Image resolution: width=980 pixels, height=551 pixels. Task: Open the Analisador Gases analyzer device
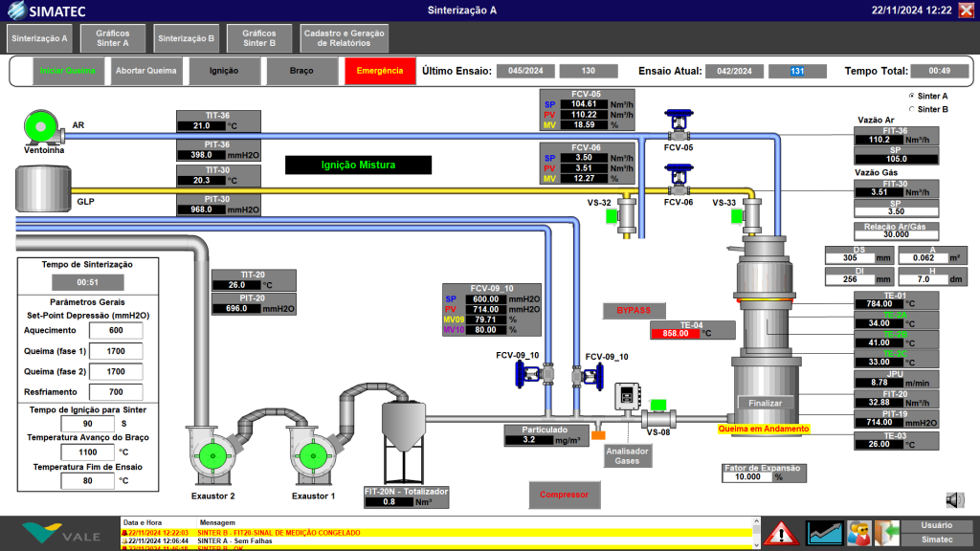627,400
